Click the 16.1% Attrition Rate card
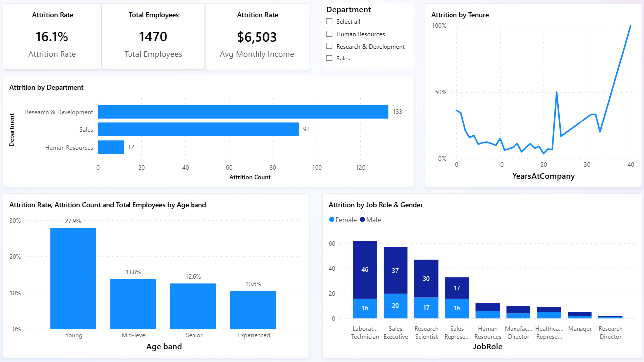Viewport: 644px width, 362px height. (52, 36)
